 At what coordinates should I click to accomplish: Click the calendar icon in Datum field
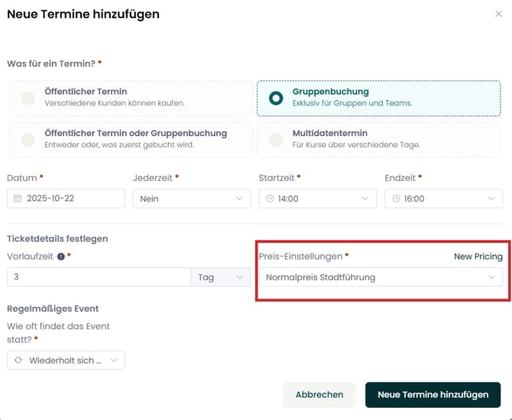18,199
